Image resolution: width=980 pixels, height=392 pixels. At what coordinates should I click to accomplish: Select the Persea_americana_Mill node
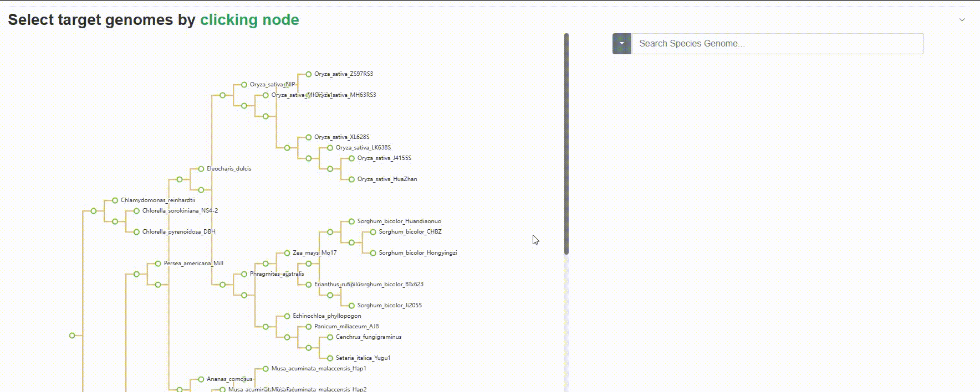pos(158,264)
